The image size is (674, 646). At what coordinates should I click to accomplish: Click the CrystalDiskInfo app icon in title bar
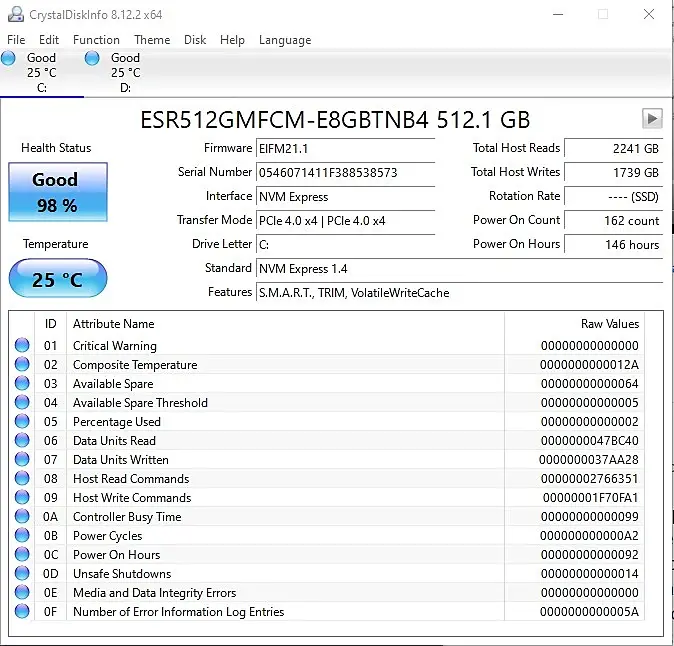click(x=12, y=14)
